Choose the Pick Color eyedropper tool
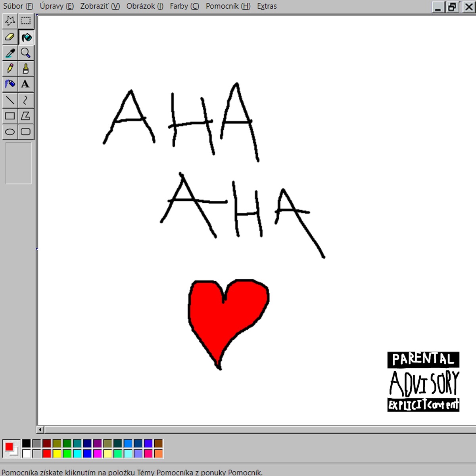 [x=10, y=53]
